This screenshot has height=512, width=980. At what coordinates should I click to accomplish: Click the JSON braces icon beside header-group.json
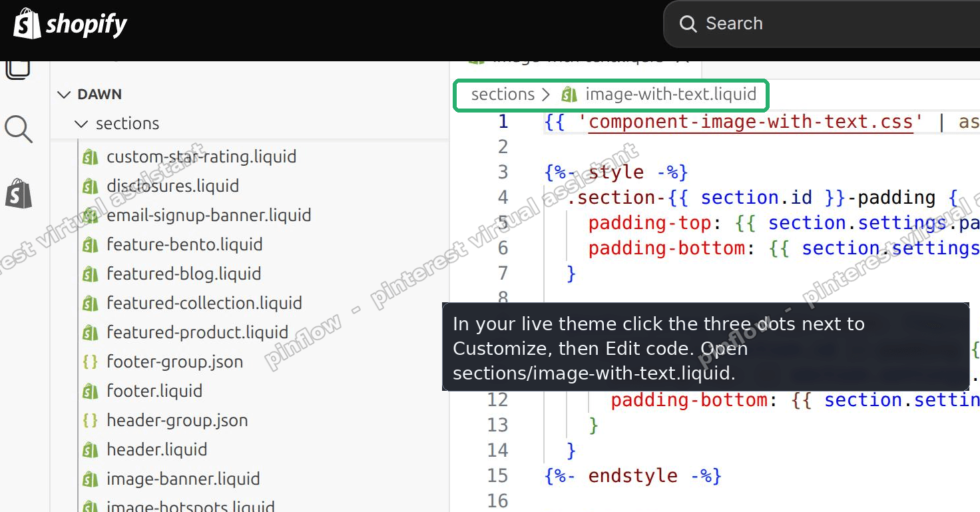(x=90, y=421)
